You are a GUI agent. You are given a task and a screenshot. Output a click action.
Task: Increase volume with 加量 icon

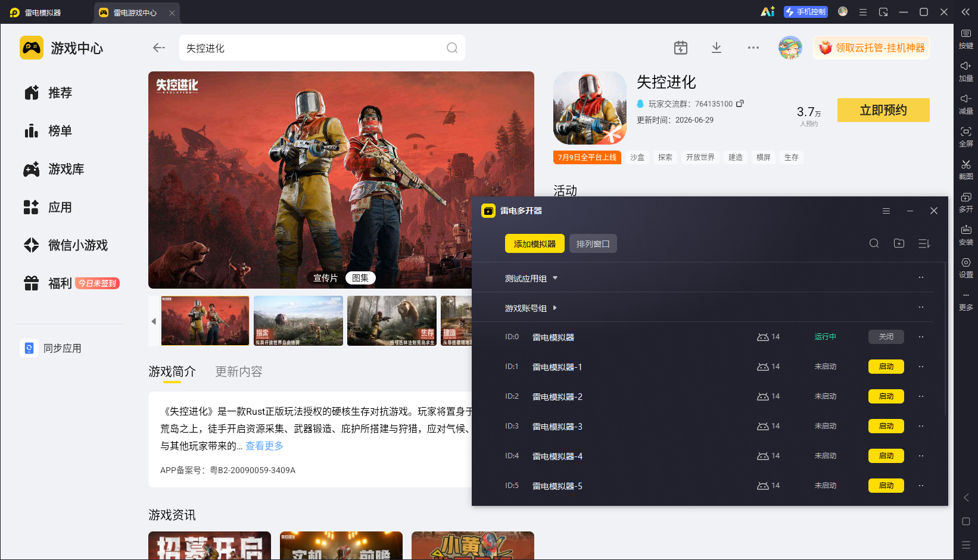(x=966, y=72)
